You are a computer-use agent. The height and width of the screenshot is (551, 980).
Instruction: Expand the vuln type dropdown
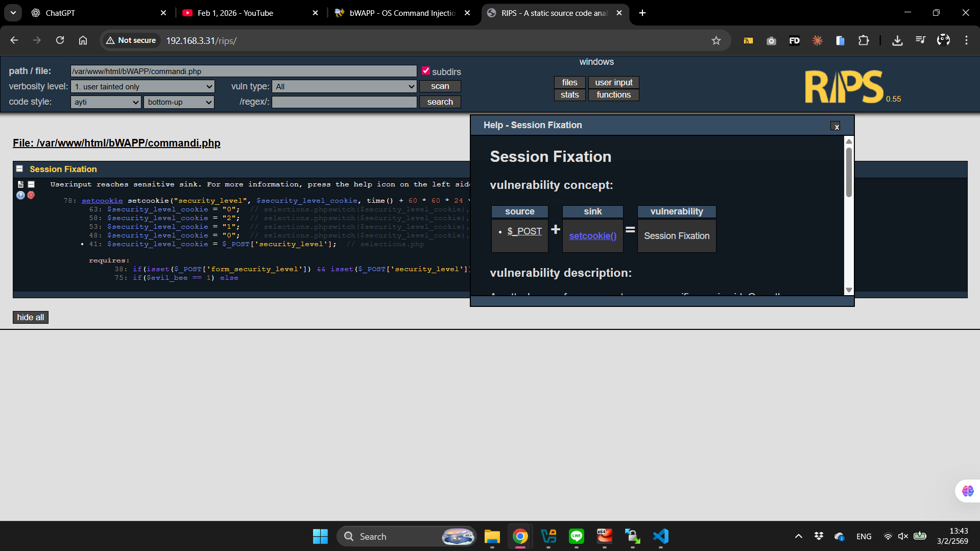(x=344, y=87)
